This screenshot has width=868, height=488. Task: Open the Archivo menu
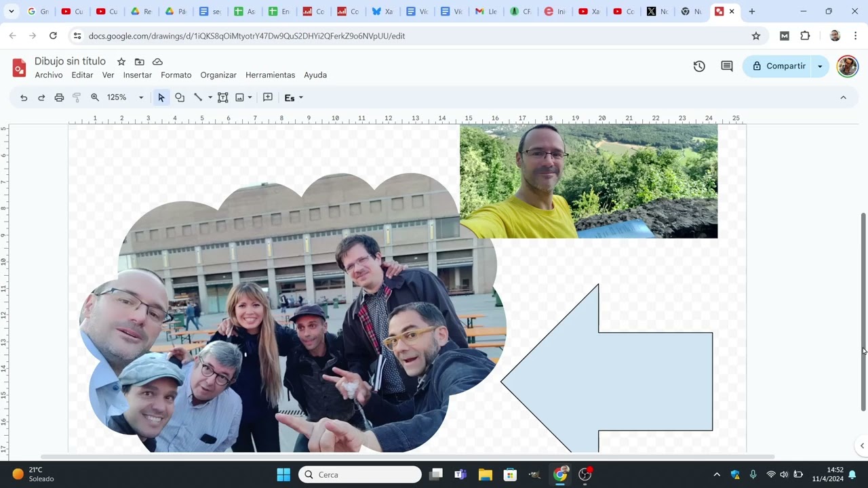pos(49,75)
